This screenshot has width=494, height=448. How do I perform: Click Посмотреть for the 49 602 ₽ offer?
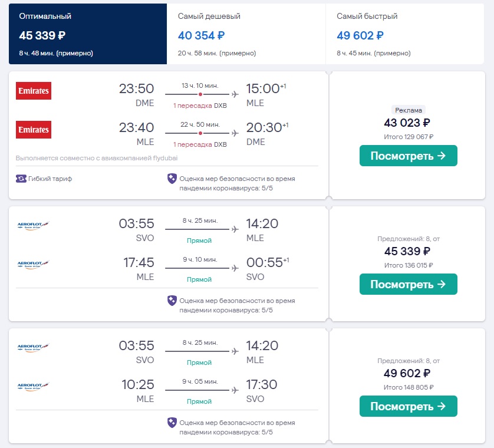click(x=409, y=406)
